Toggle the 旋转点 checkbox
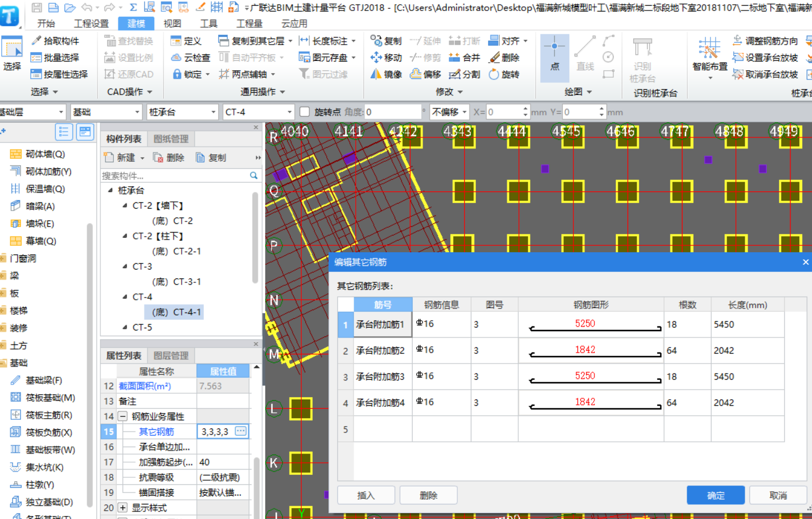 coord(305,112)
